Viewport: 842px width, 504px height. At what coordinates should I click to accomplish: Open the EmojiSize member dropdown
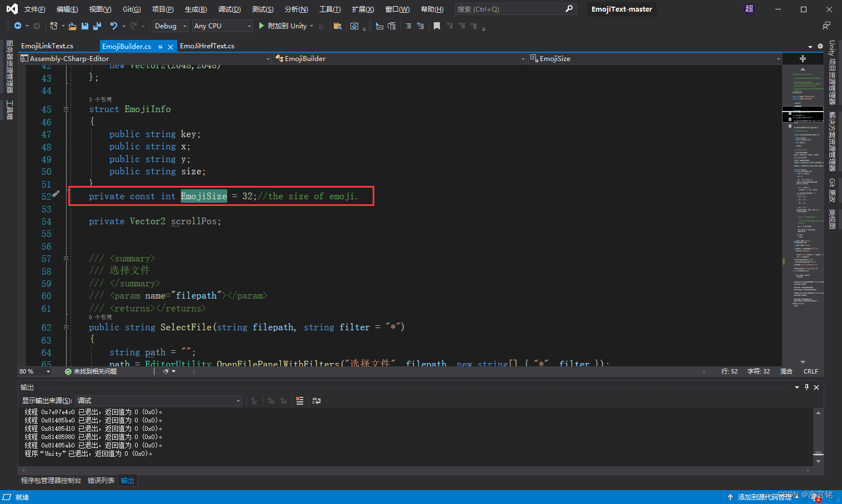click(655, 59)
